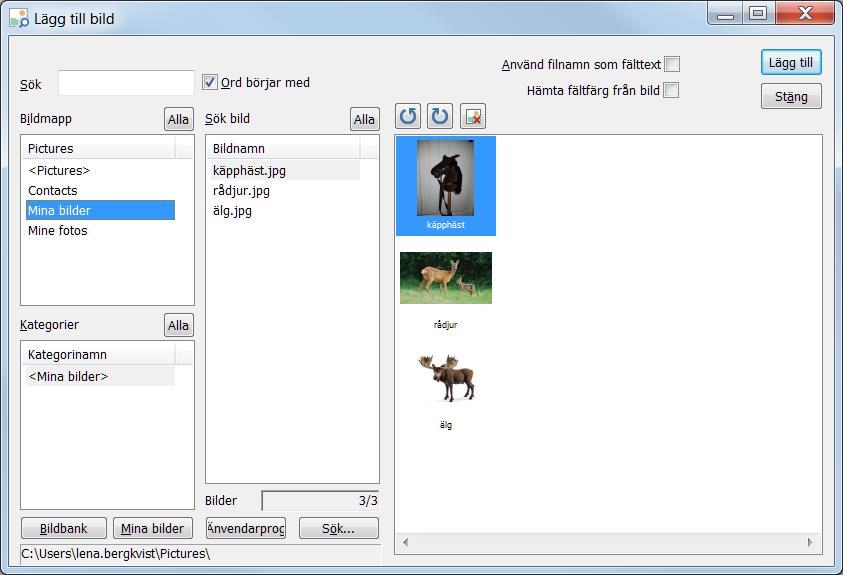Select the <Mina bilder> category
The width and height of the screenshot is (843, 575).
pyautogui.click(x=100, y=376)
